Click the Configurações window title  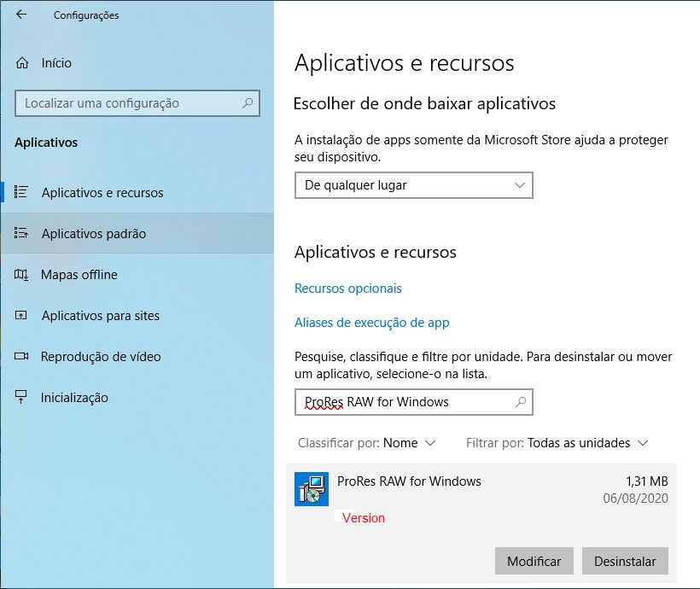[x=86, y=15]
